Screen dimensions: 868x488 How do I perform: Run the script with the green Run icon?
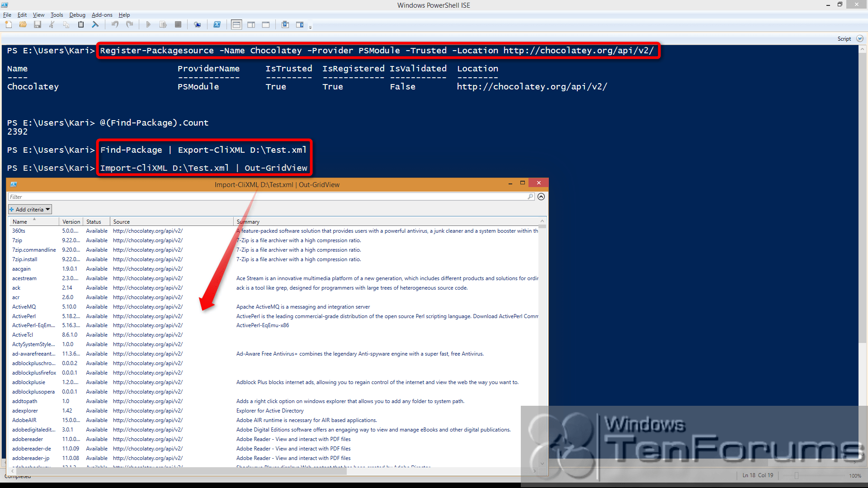148,24
